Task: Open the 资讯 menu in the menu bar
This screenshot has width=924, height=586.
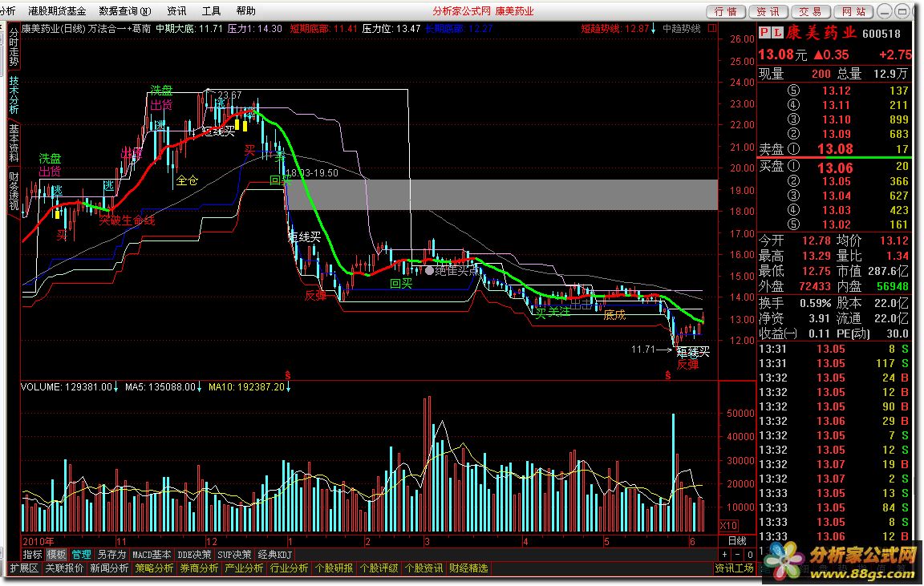Action: [x=176, y=10]
